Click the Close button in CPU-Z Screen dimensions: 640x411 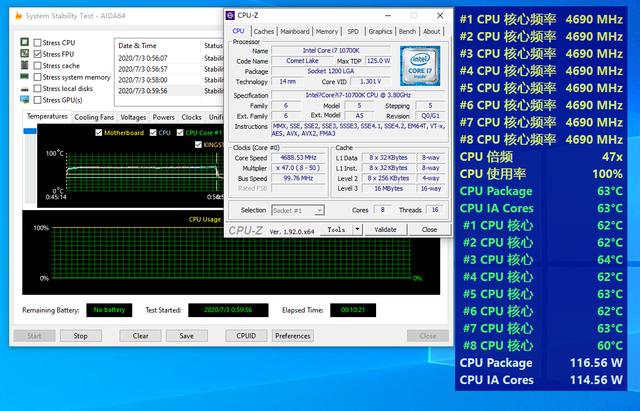[x=429, y=229]
